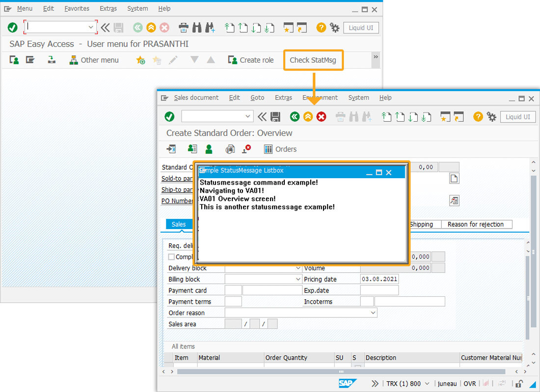540x392 pixels.
Task: Open the command field dropdown in SAP Easy Access
Action: tap(91, 27)
